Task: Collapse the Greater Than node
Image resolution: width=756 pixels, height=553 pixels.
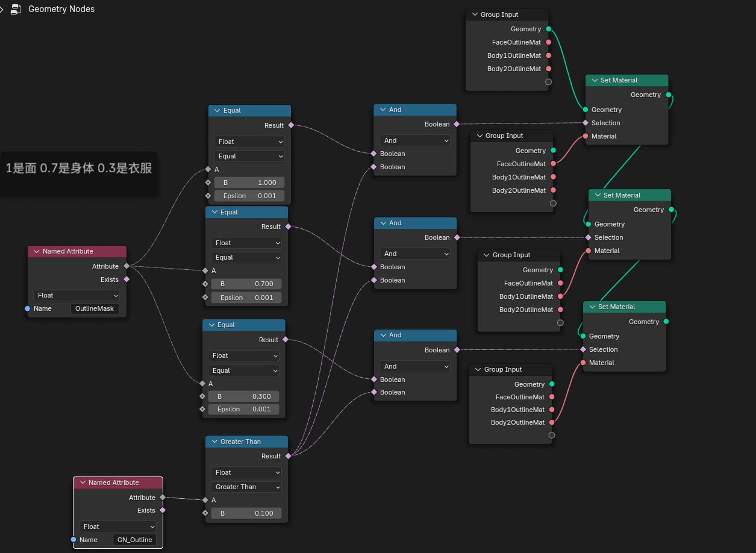Action: tap(214, 442)
